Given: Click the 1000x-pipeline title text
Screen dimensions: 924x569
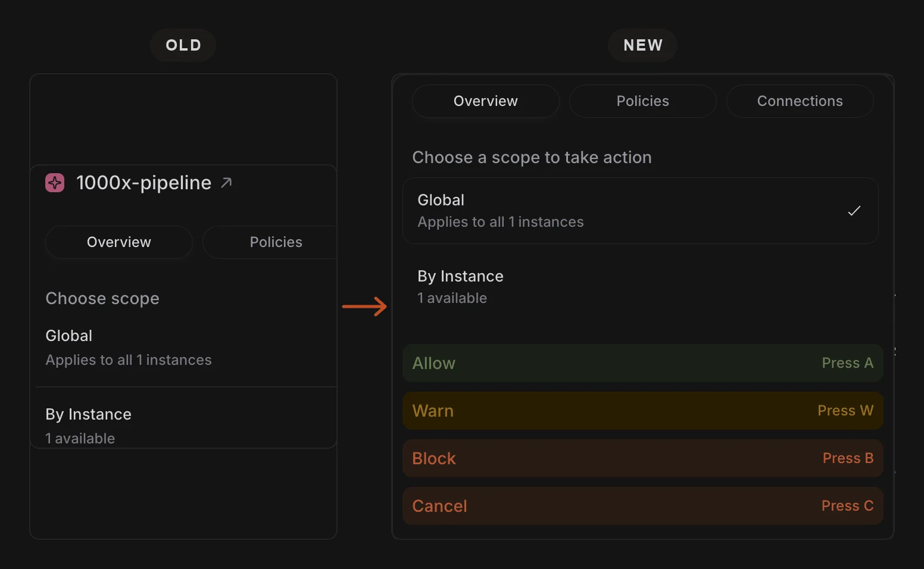Looking at the screenshot, I should (144, 183).
